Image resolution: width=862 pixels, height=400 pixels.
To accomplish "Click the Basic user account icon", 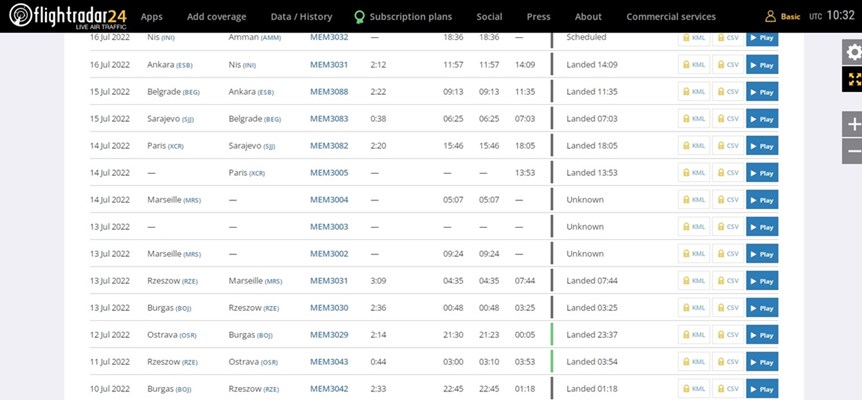I will point(770,16).
